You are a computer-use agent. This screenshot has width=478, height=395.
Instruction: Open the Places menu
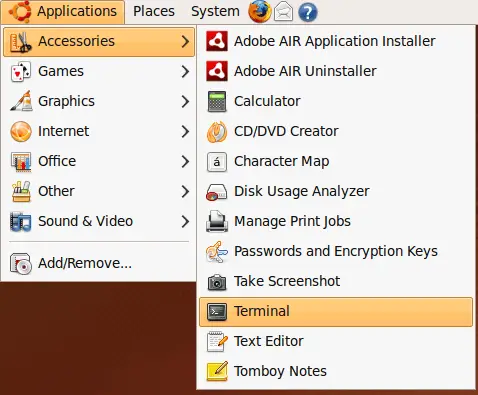(154, 11)
